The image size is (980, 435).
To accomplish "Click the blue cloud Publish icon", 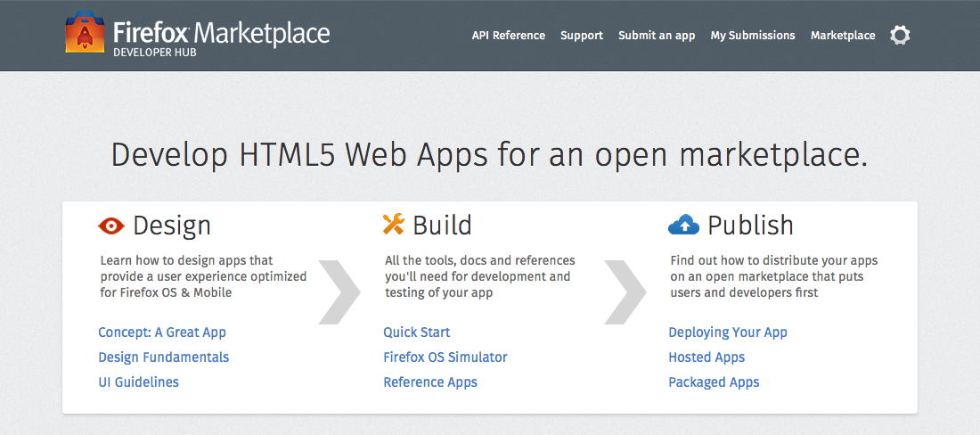I will pyautogui.click(x=683, y=225).
